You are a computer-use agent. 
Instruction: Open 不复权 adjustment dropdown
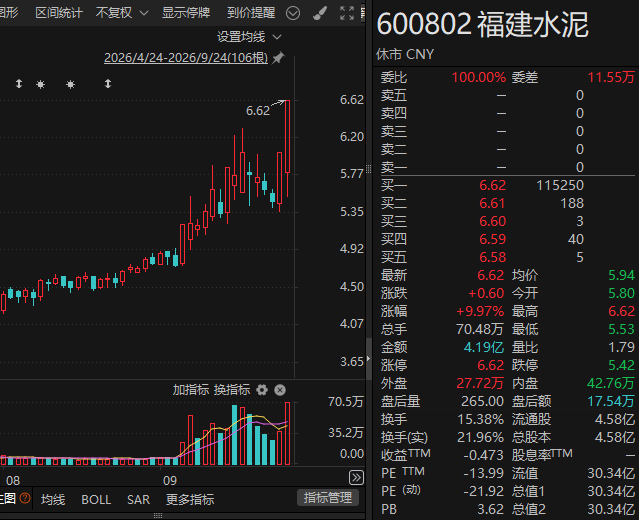122,13
